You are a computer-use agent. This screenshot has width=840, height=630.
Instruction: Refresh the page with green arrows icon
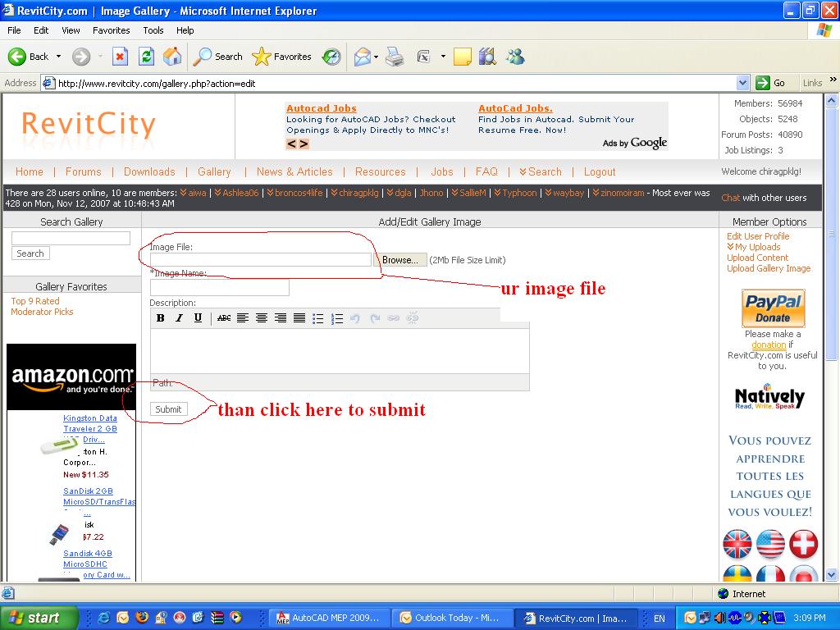click(146, 57)
